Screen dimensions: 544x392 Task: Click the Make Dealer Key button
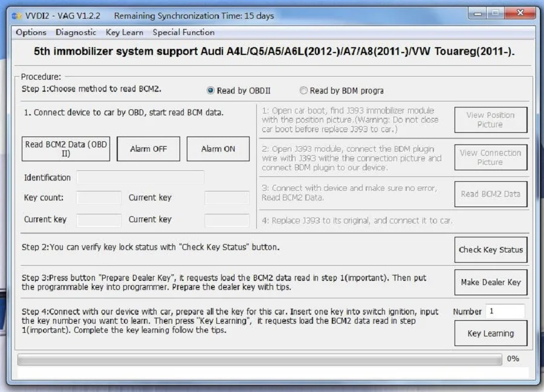point(491,282)
